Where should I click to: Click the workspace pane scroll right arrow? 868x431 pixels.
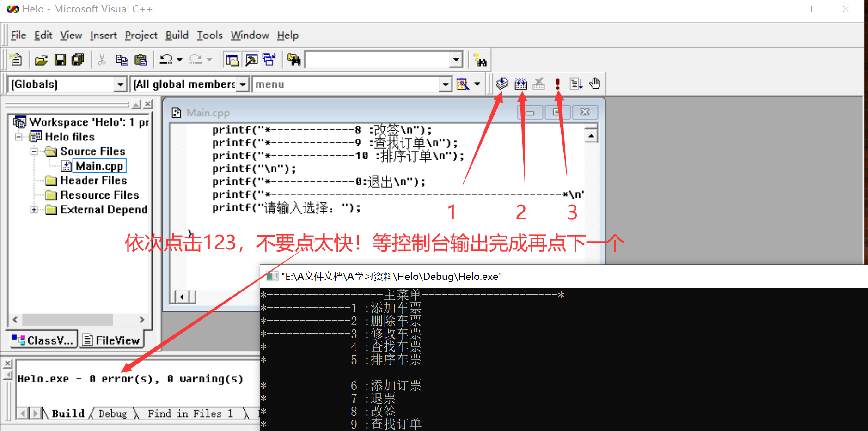141,320
